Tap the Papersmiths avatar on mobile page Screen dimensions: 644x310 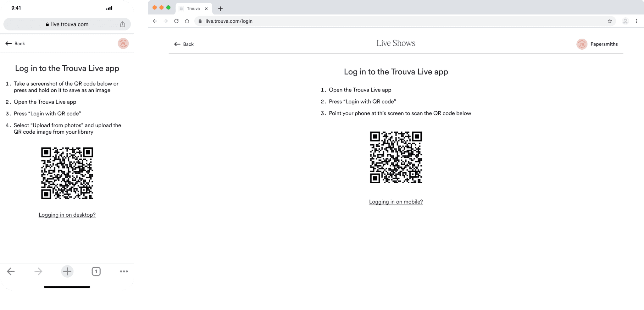(x=123, y=43)
